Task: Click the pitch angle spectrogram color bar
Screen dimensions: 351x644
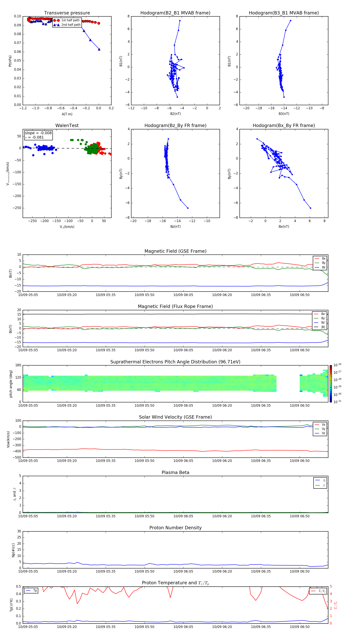Action: coord(331,384)
